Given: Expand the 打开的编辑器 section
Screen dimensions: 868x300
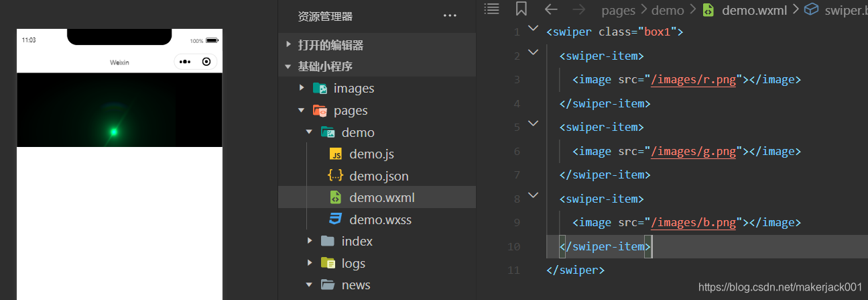Looking at the screenshot, I should 288,45.
